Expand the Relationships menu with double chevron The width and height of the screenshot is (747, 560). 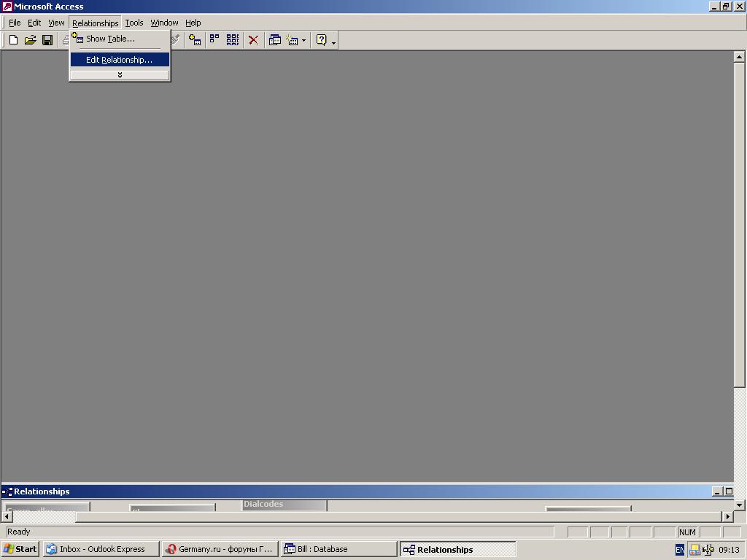coord(120,74)
